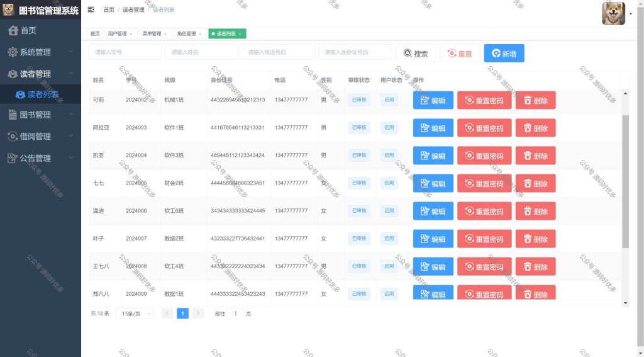Go to the next page arrow
The image size is (644, 357).
click(198, 314)
